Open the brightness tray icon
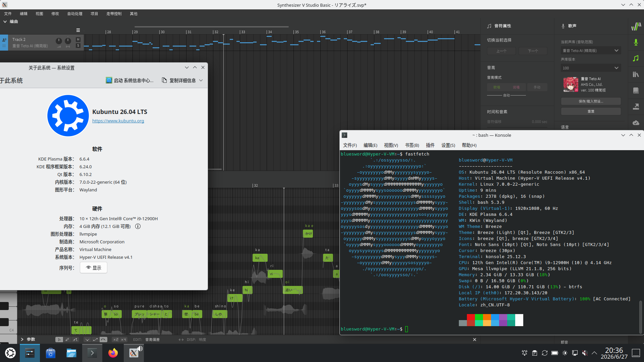644x362 pixels. pyautogui.click(x=565, y=353)
